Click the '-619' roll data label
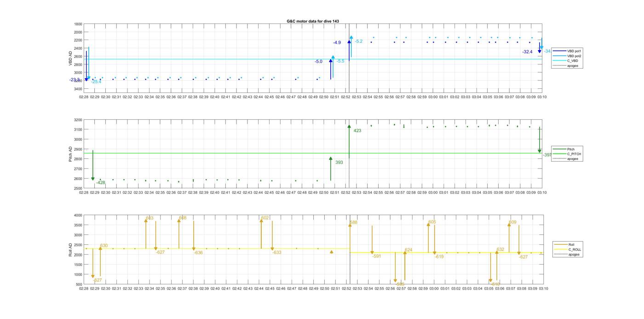Image resolution: width=644 pixels, height=319 pixels. point(439,257)
